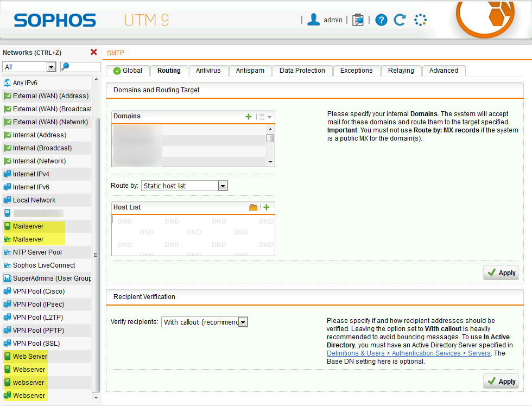
Task: Select External (WAN) (Broadcast) entry
Action: pyautogui.click(x=47, y=109)
